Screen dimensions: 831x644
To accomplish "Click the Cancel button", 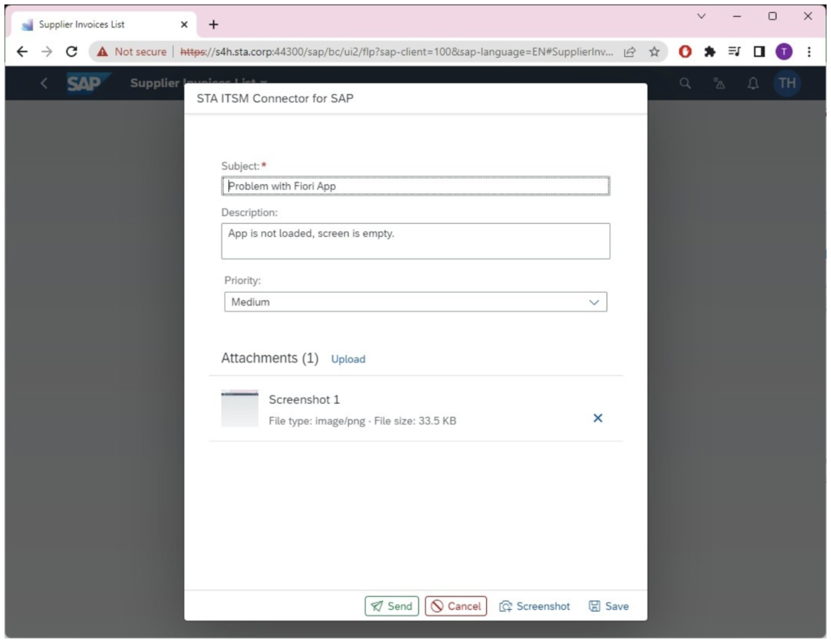I will pyautogui.click(x=456, y=606).
